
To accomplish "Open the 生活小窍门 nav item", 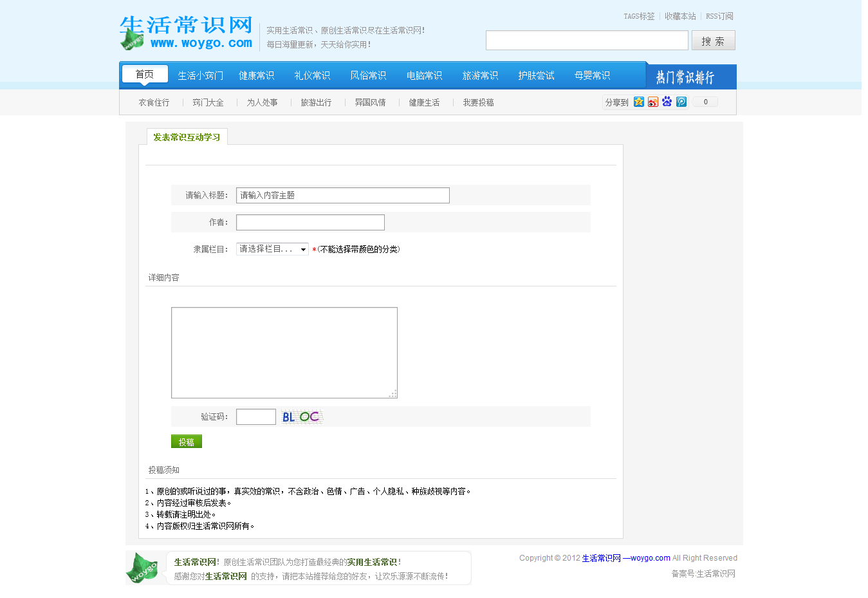I will point(201,75).
